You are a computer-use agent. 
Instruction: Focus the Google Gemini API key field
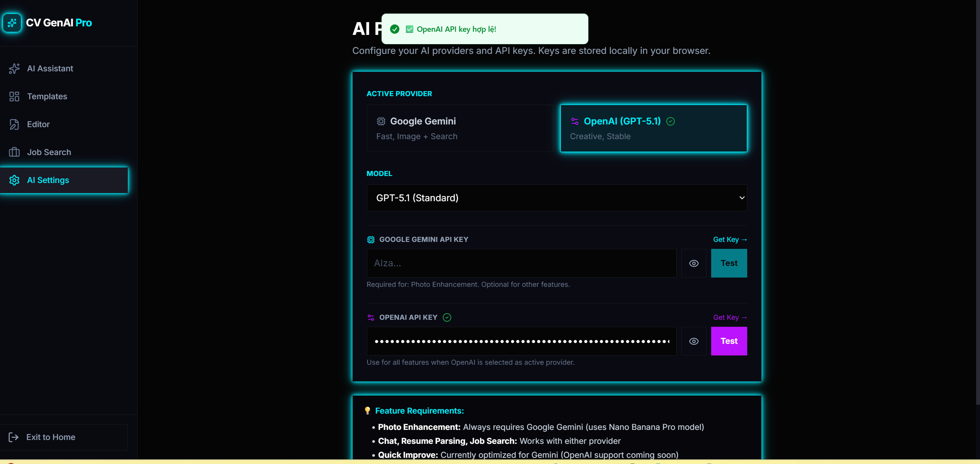tap(521, 264)
